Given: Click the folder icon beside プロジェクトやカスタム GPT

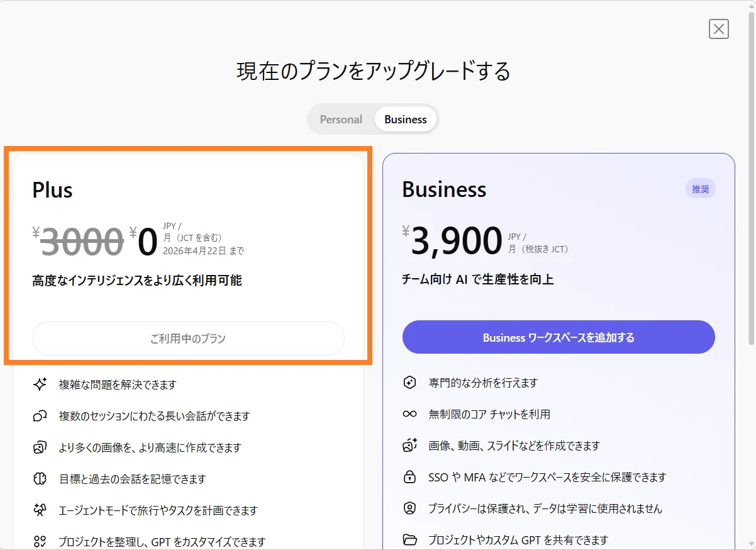Looking at the screenshot, I should [x=410, y=540].
